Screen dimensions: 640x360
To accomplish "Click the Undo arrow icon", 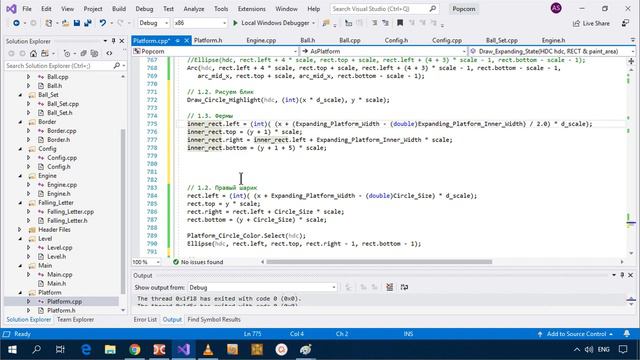I will coord(103,23).
